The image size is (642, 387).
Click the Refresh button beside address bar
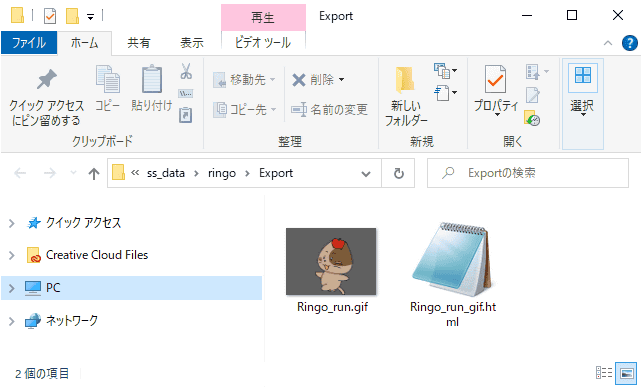[x=398, y=174]
